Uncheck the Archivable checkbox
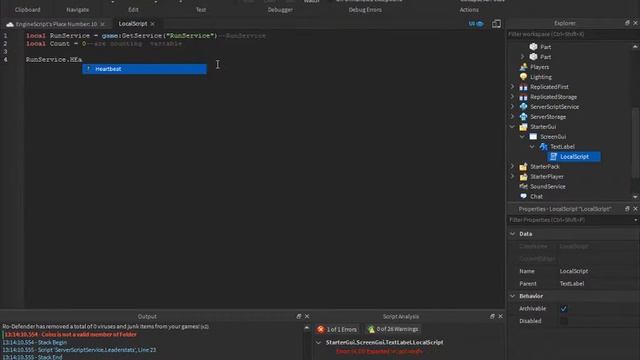 (564, 309)
